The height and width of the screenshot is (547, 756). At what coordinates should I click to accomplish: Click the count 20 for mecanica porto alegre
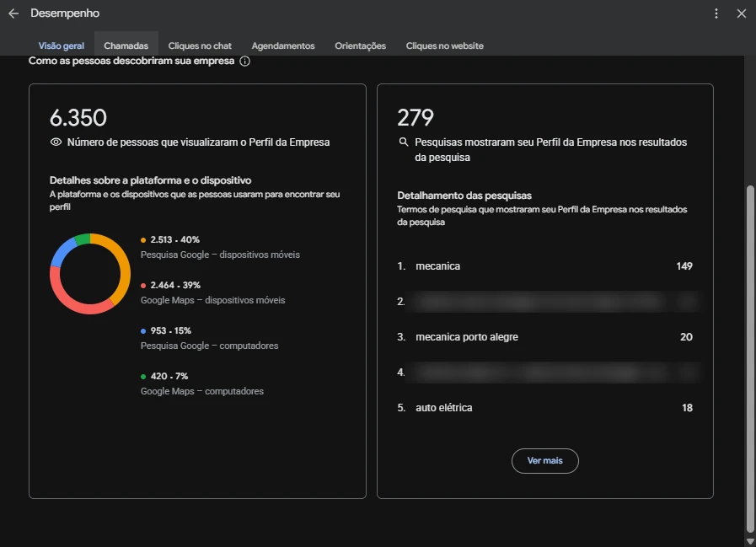coord(686,337)
